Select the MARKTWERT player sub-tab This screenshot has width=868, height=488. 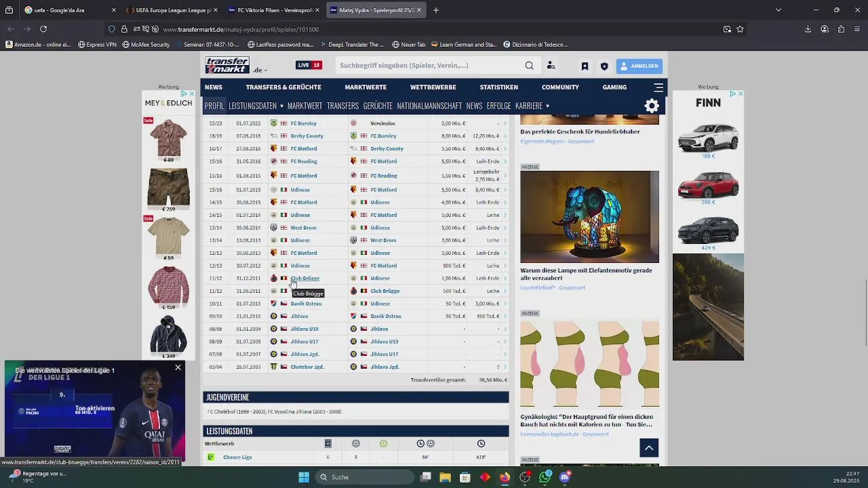[x=304, y=106]
